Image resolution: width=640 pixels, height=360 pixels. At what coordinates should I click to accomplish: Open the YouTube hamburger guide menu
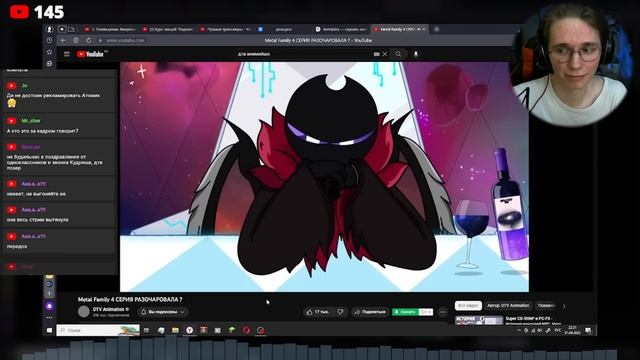click(67, 54)
